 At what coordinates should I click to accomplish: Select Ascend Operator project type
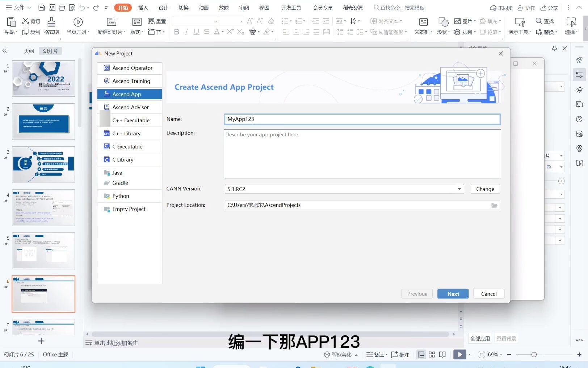[x=129, y=68]
